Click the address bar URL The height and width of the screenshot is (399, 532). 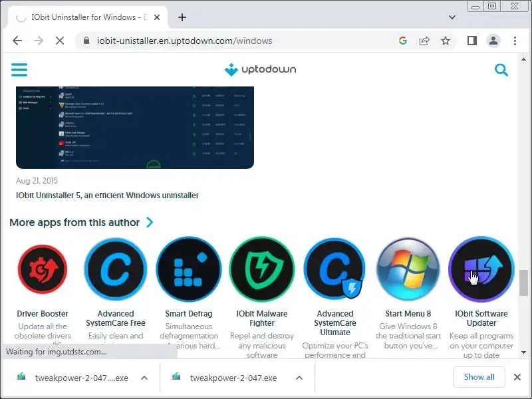coord(185,41)
